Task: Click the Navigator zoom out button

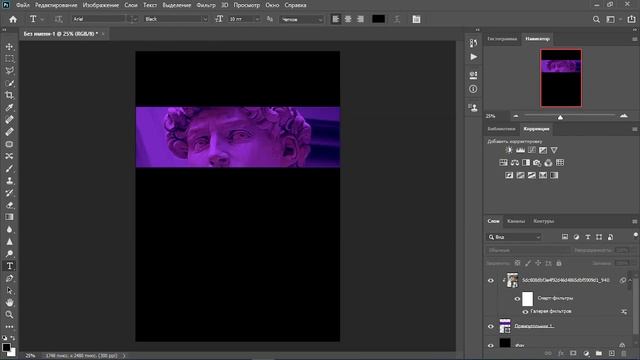Action: pos(516,116)
